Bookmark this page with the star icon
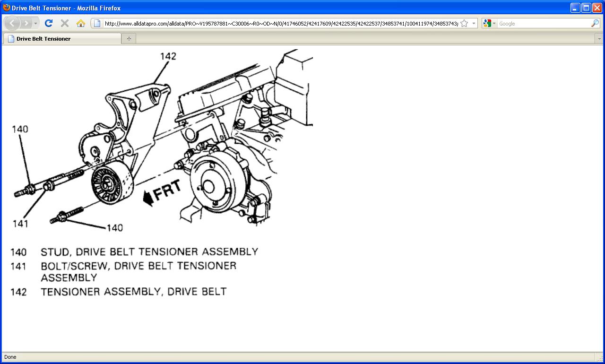Screen dimensions: 605x364 [x=464, y=23]
